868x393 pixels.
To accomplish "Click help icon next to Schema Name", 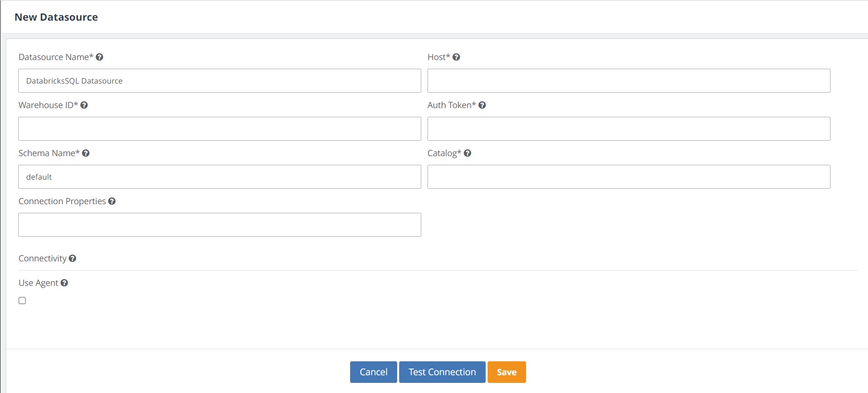I will click(x=86, y=153).
